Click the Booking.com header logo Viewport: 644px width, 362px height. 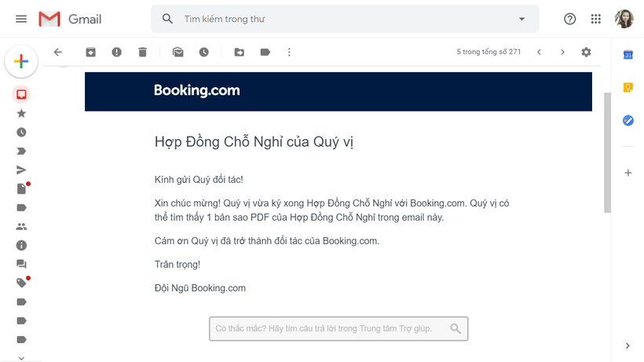pos(196,90)
